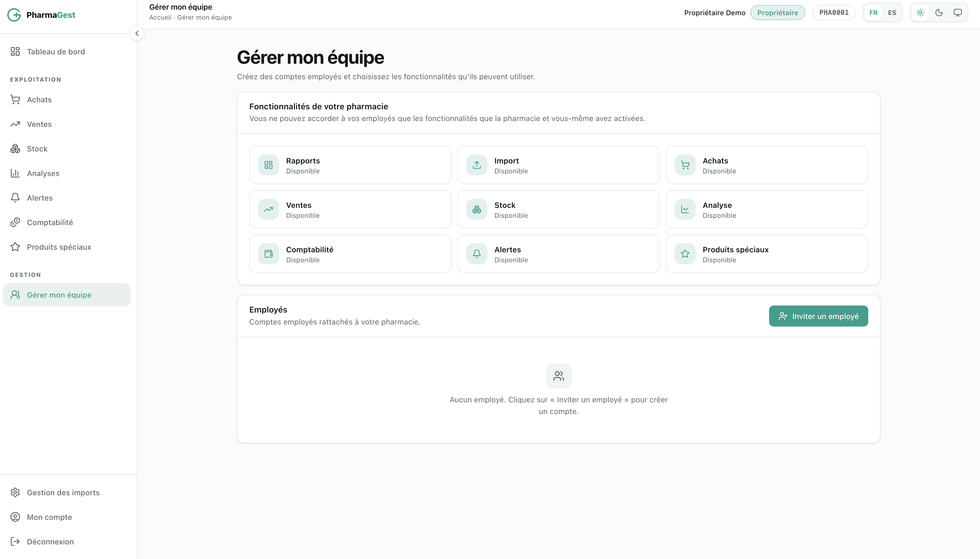Open Achats in the sidebar

(67, 99)
